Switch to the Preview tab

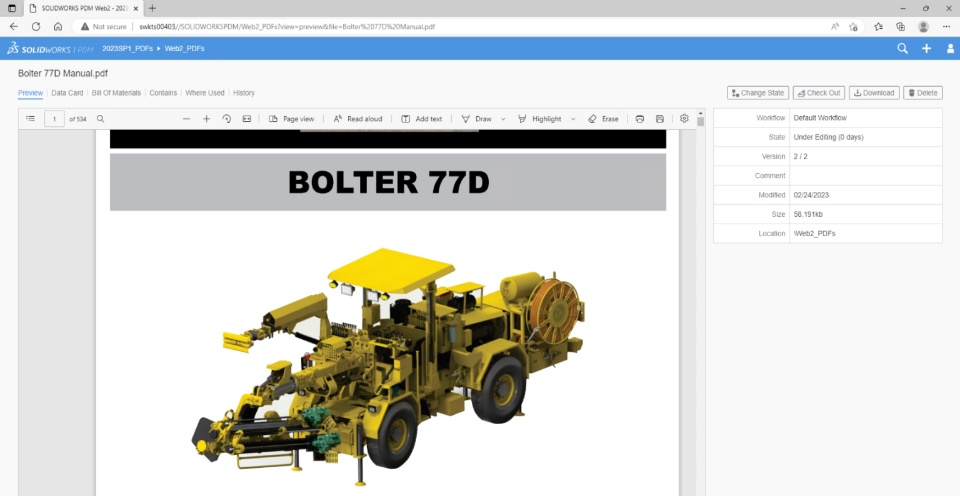point(31,93)
